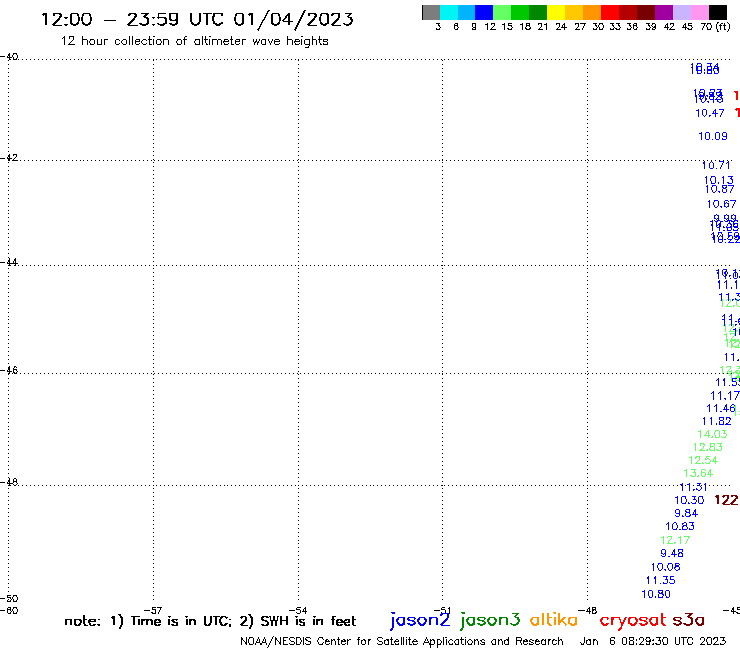Click the green wave height value 12.83
This screenshot has height=650, width=740.
coord(707,447)
